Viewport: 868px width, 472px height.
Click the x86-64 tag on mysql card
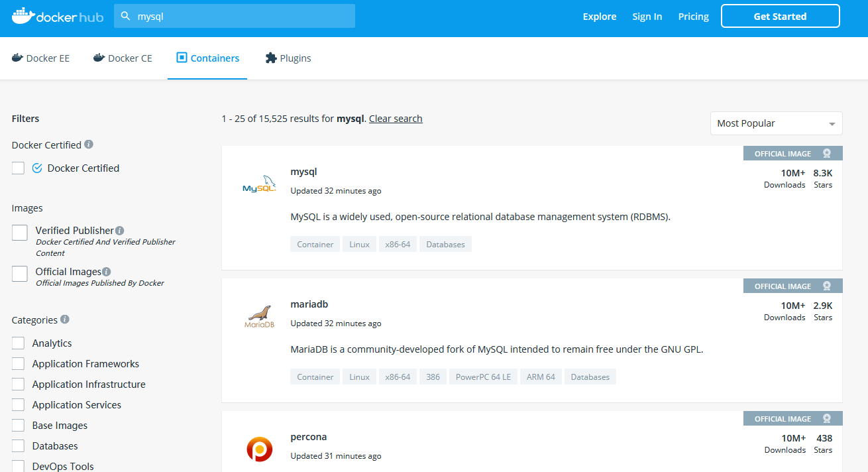point(398,245)
